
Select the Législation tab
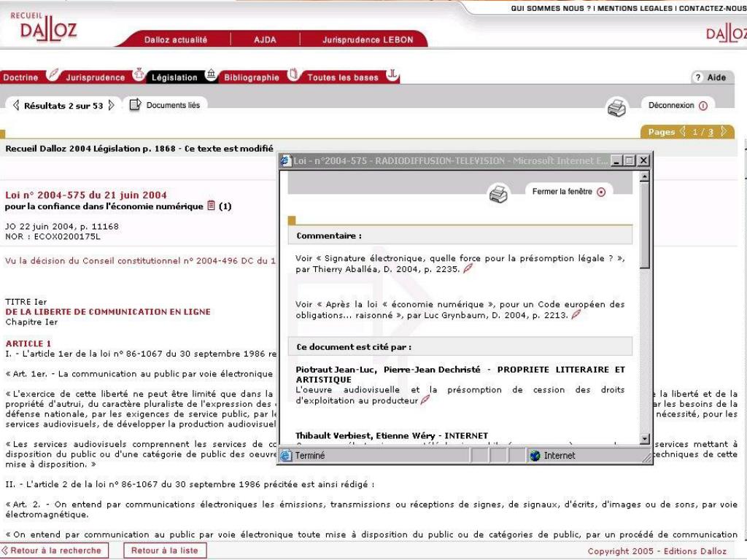[174, 77]
